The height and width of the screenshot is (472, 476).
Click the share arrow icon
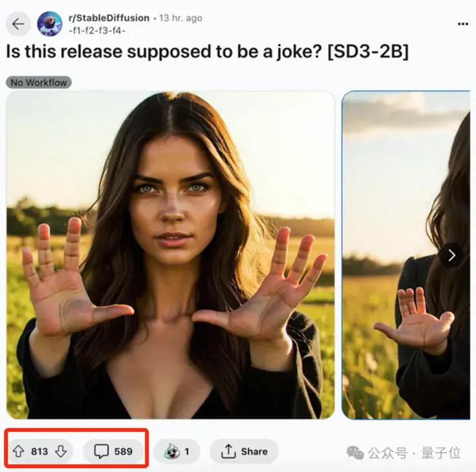tap(228, 451)
